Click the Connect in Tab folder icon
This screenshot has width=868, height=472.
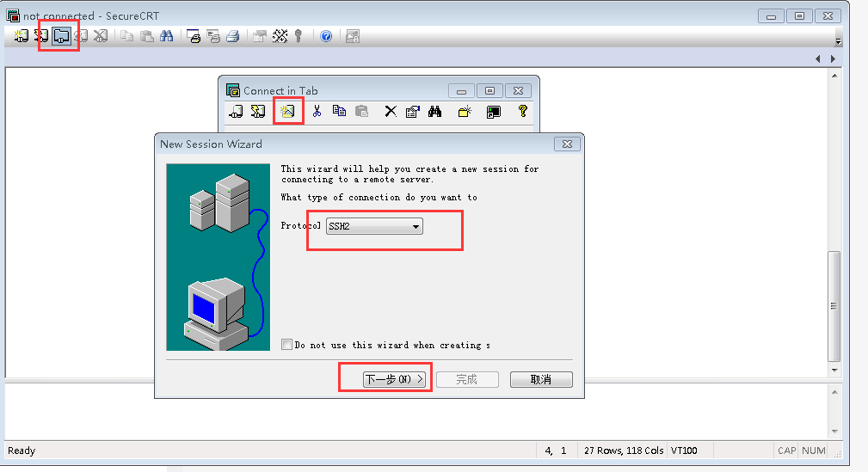pyautogui.click(x=61, y=36)
